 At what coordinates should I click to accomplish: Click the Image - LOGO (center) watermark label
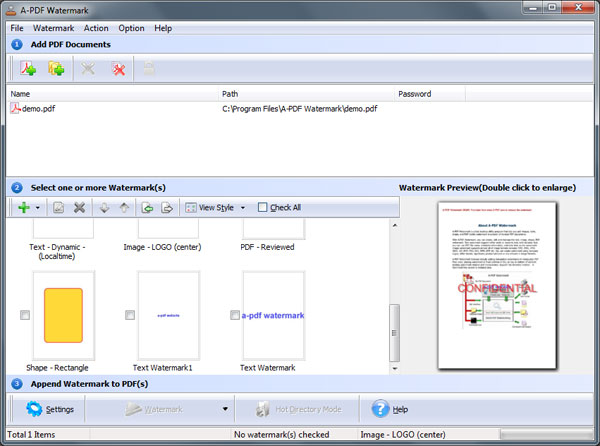(x=162, y=247)
